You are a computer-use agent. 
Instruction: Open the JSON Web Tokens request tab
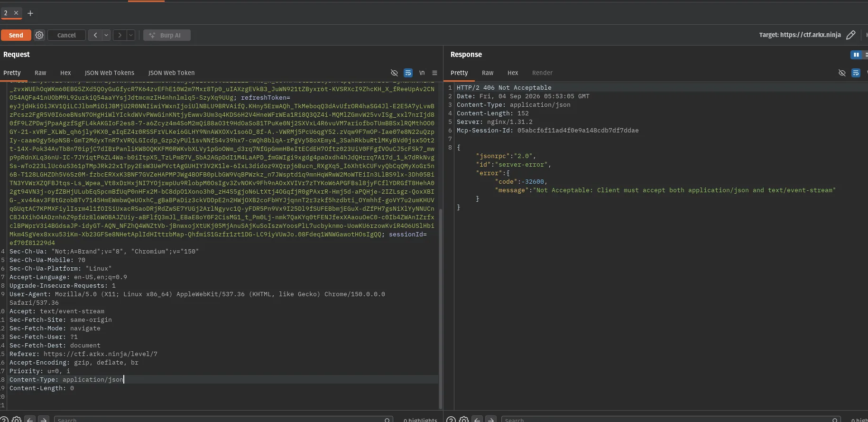(x=110, y=73)
